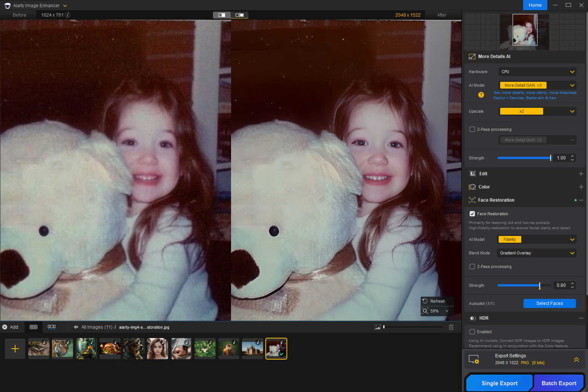Switch to side-by-side compare view icon

pos(240,15)
